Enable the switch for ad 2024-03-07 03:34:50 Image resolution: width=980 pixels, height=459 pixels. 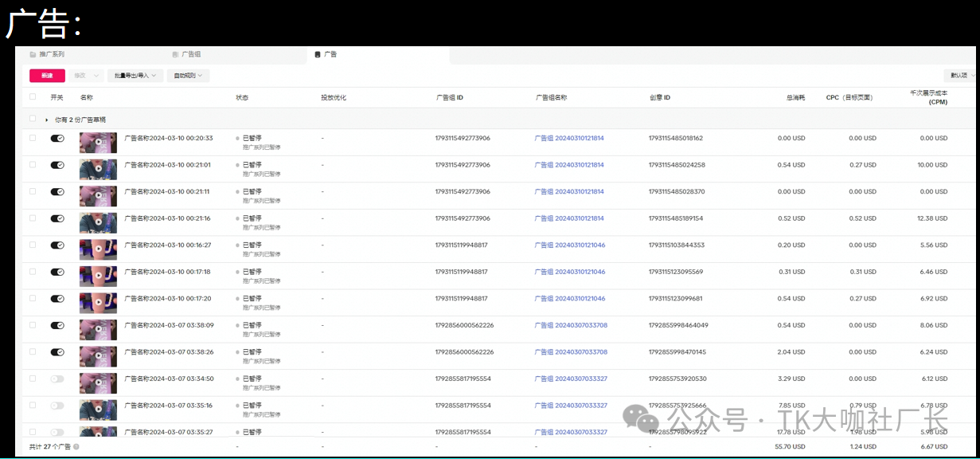57,379
